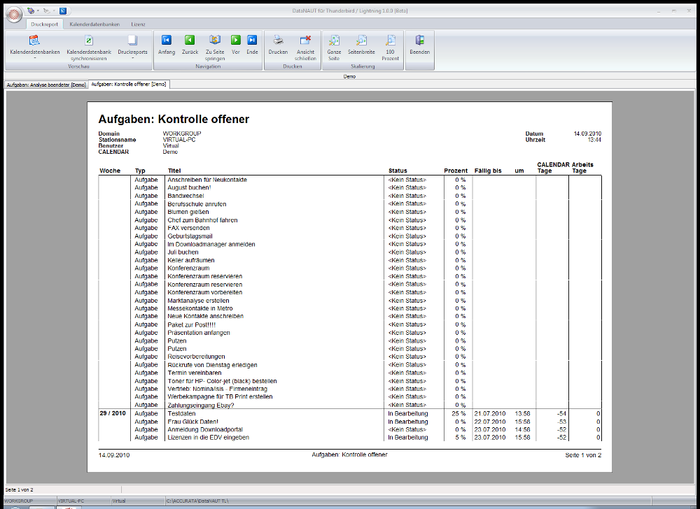Expand Druckreports dropdown arrow

[x=133, y=58]
